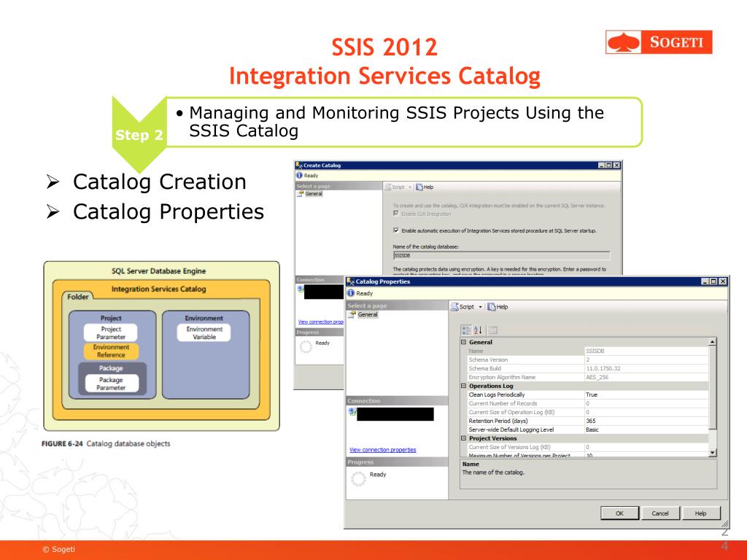Viewport: 747px width, 560px height.
Task: Click Ready info icon in Create Catalog
Action: click(x=299, y=175)
